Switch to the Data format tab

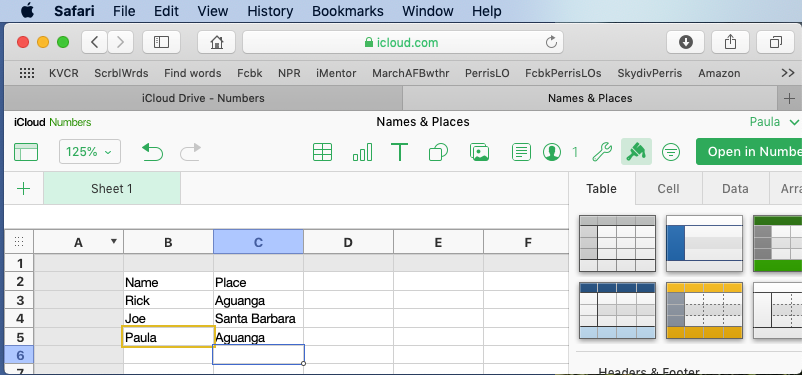pos(735,189)
